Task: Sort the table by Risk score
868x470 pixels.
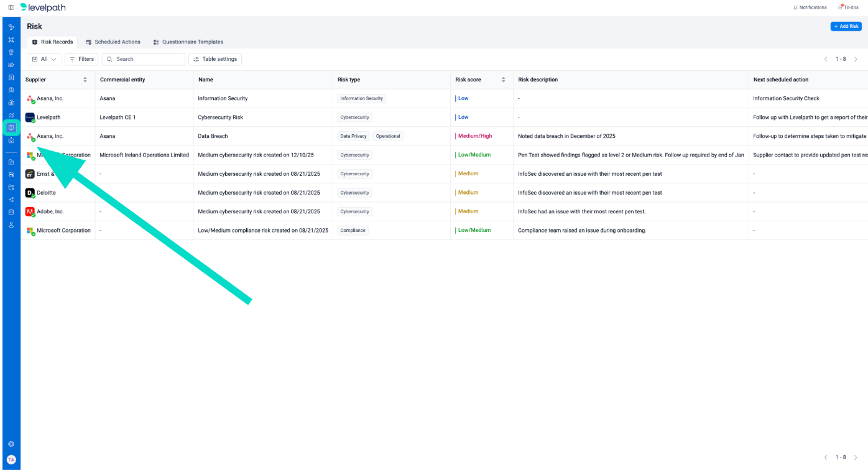Action: (x=503, y=80)
